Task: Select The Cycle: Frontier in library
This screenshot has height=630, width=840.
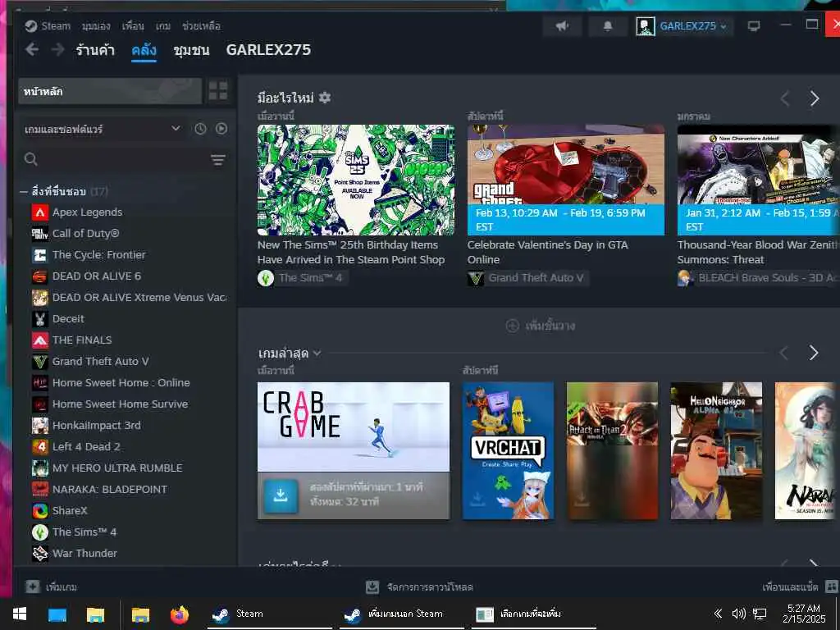Action: pos(98,255)
